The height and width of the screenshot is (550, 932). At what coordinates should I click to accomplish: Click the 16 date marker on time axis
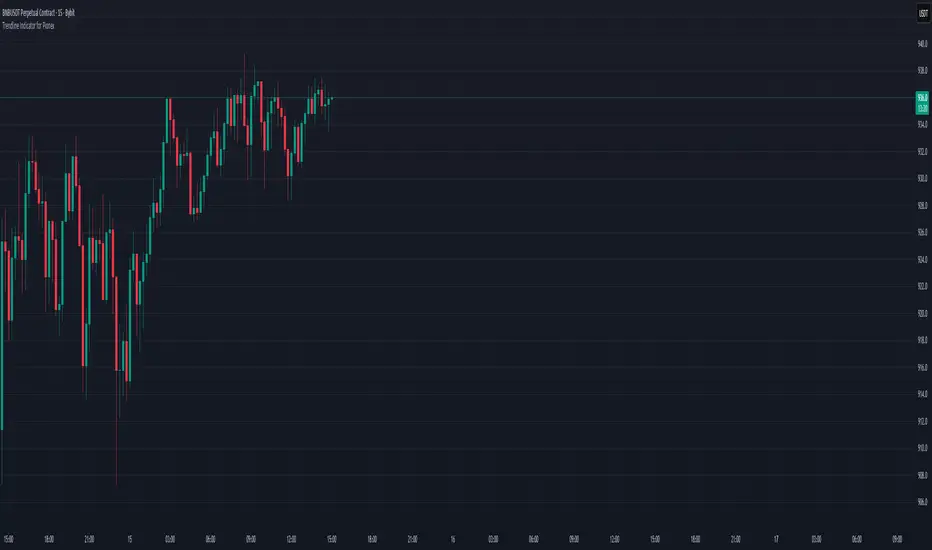coord(451,536)
